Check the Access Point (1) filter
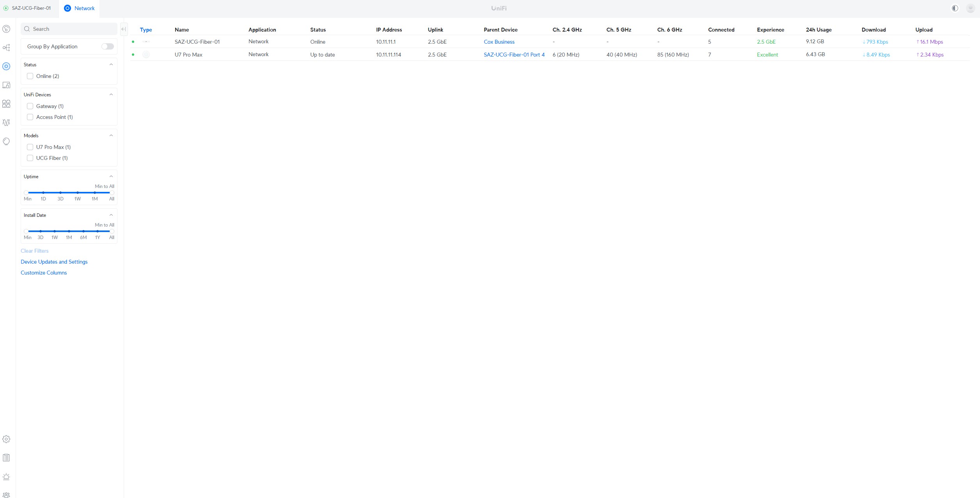The image size is (980, 498). tap(30, 117)
